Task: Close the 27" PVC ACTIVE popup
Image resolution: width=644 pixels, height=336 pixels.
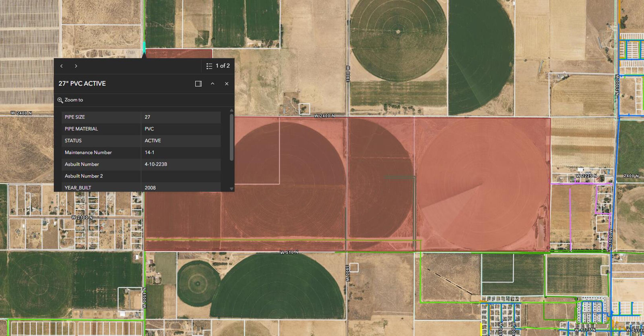Action: 227,84
